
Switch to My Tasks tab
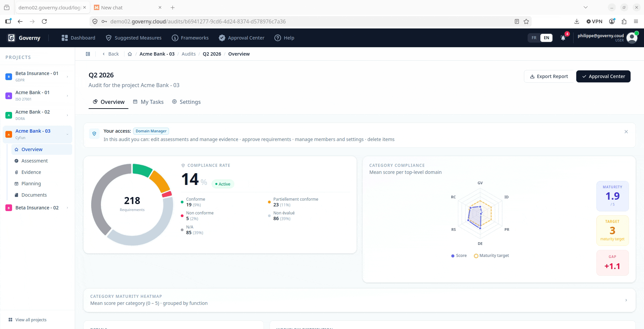(148, 102)
